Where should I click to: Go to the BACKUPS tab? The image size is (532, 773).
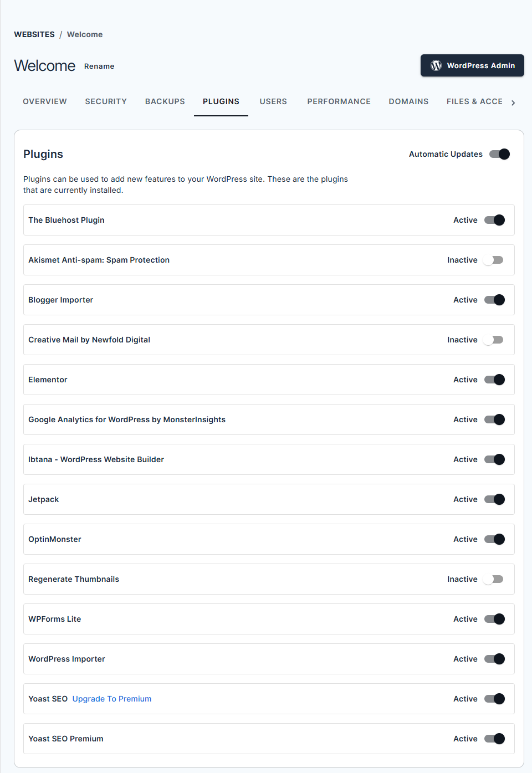[165, 101]
